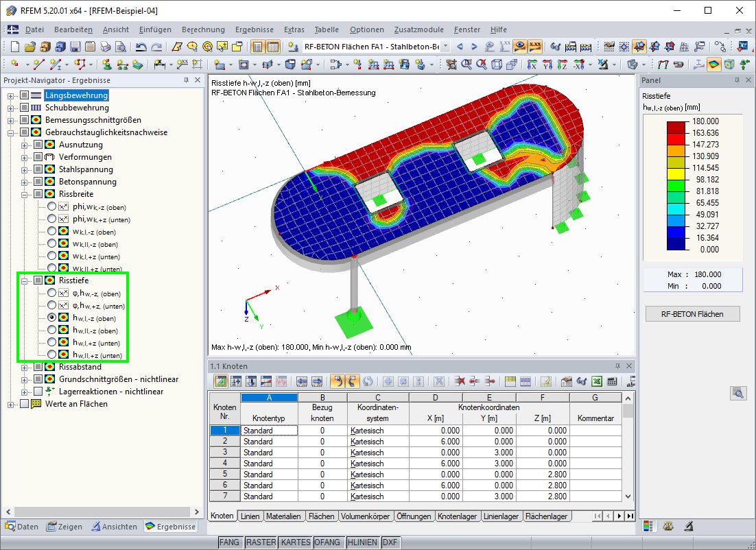Toggle show results eye icon
Viewport: 756px width, 550px height.
point(520,47)
